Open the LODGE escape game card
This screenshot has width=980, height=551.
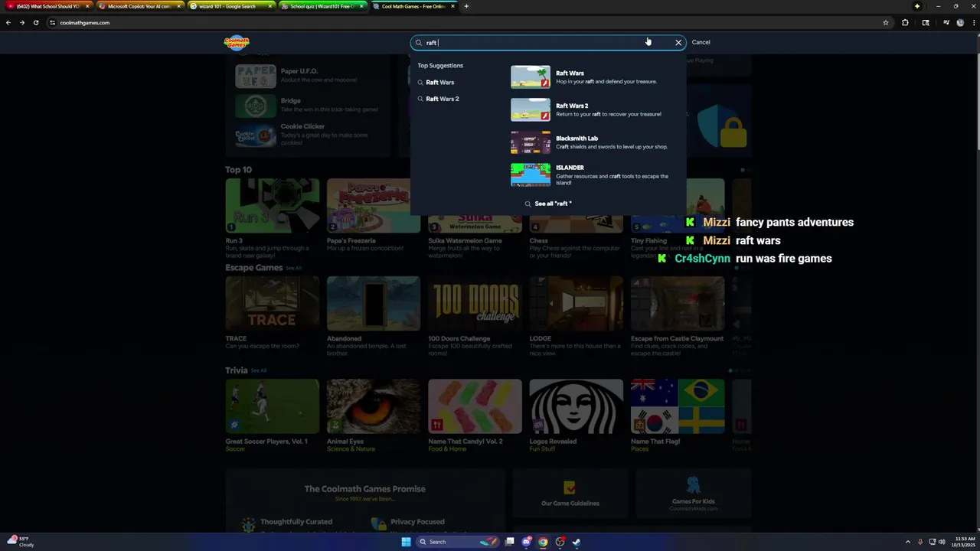pos(576,304)
